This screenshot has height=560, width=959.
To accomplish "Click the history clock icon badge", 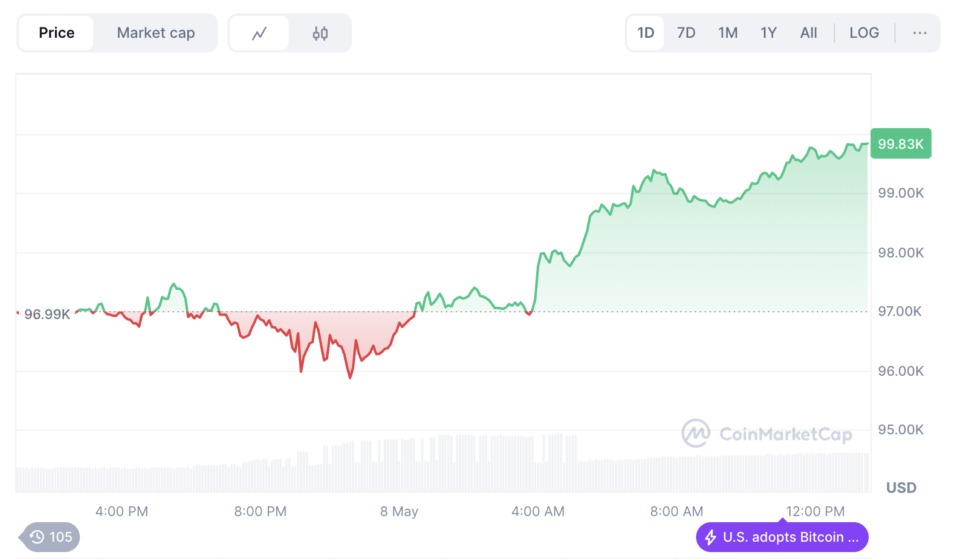I will [x=37, y=537].
